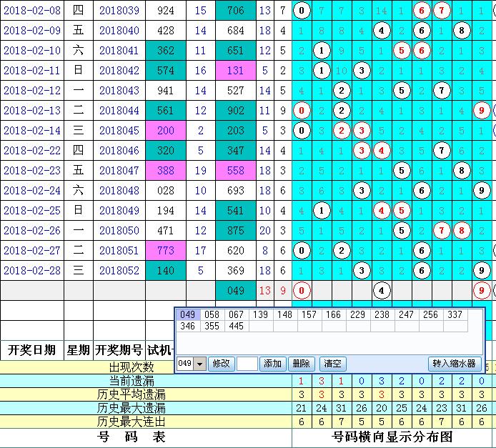The width and height of the screenshot is (496, 448).
Task: Select number 337 in the popup list
Action: click(x=454, y=315)
